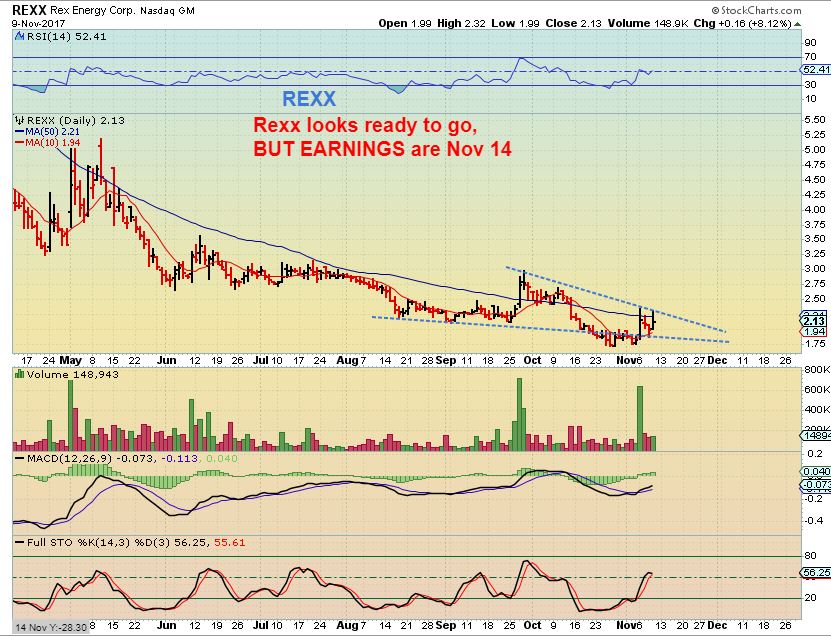Click the 'Open 1.99' quote value
The height and width of the screenshot is (636, 831).
point(405,23)
